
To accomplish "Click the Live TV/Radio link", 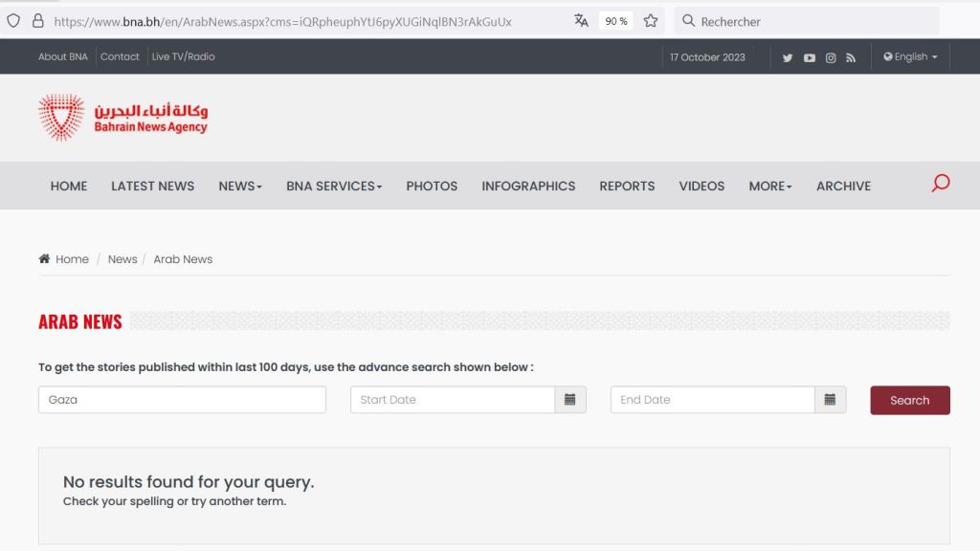I will [x=183, y=57].
